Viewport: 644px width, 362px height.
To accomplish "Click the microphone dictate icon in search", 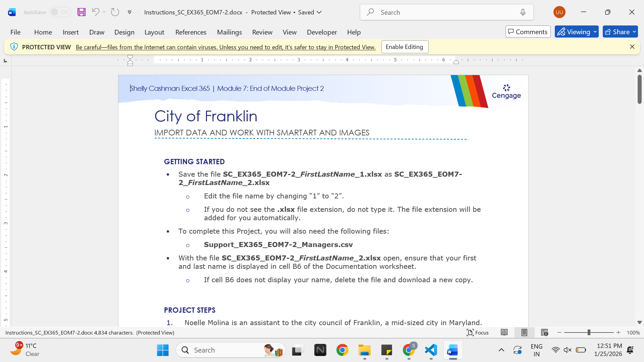I will pos(523,12).
